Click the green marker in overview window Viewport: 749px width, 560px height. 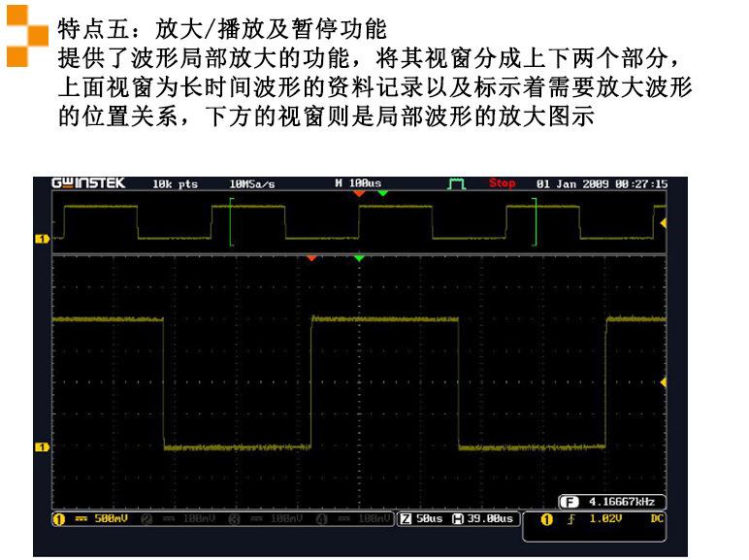point(382,194)
